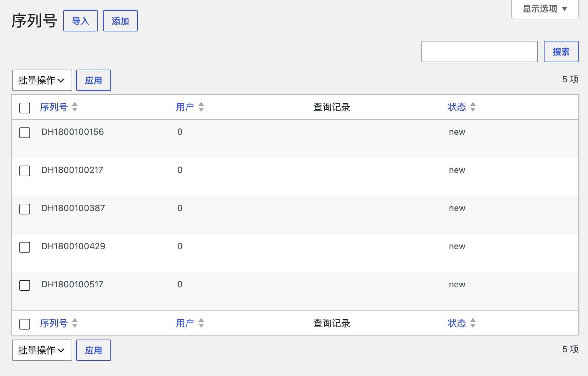Sort by top 序列号 column link

pos(54,107)
